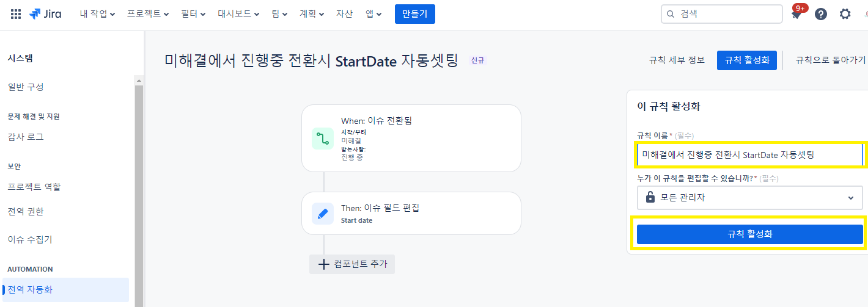
Task: Expand the 내 작업 dropdown menu
Action: [97, 14]
